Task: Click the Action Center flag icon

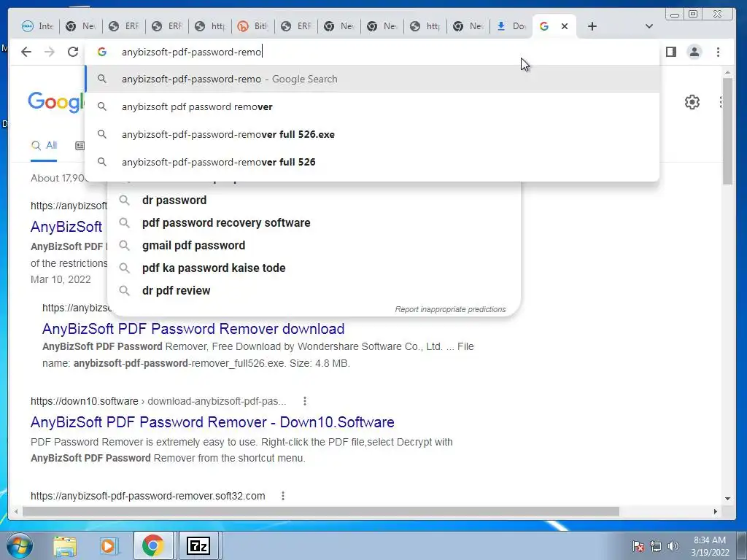Action: (x=638, y=546)
